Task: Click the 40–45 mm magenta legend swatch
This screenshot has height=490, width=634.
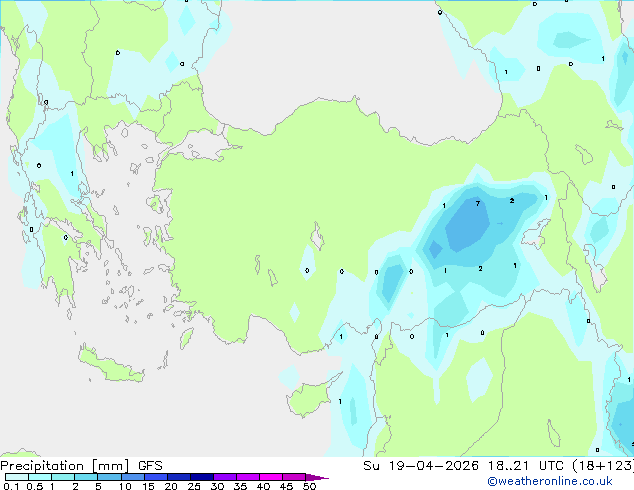Action: coord(271,477)
